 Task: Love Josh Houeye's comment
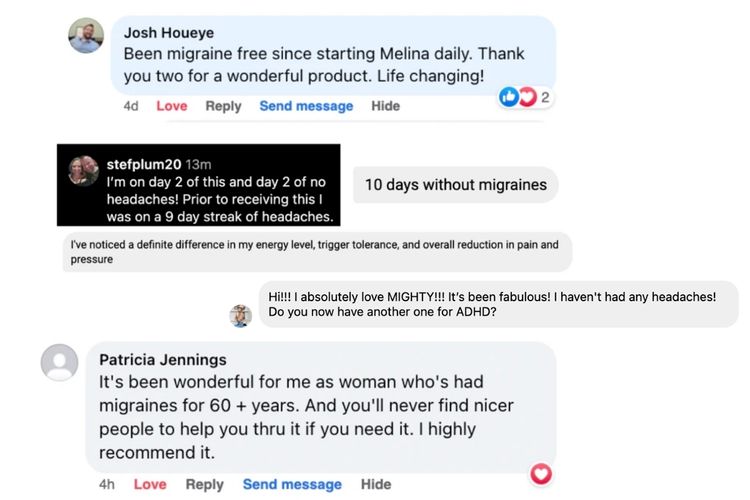click(172, 106)
